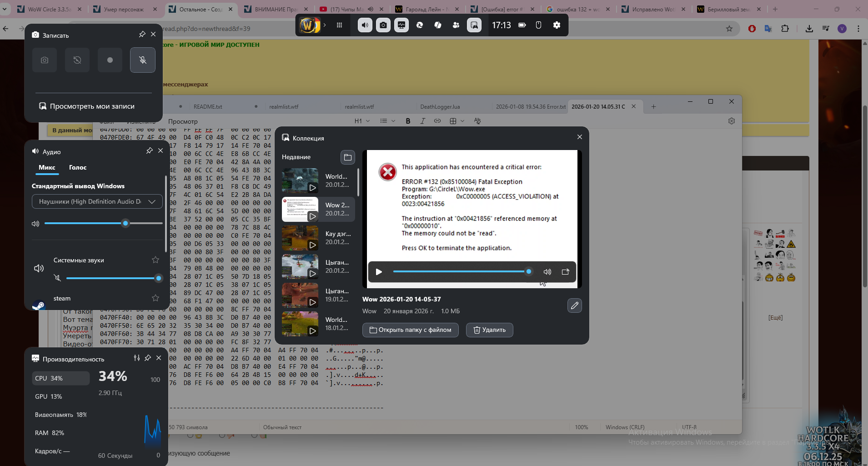Select the DeathLogger.lua tab
Image resolution: width=868 pixels, height=466 pixels.
[x=440, y=107]
